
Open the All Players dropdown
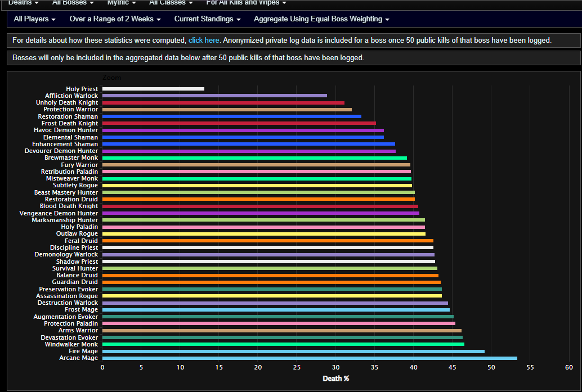(34, 19)
